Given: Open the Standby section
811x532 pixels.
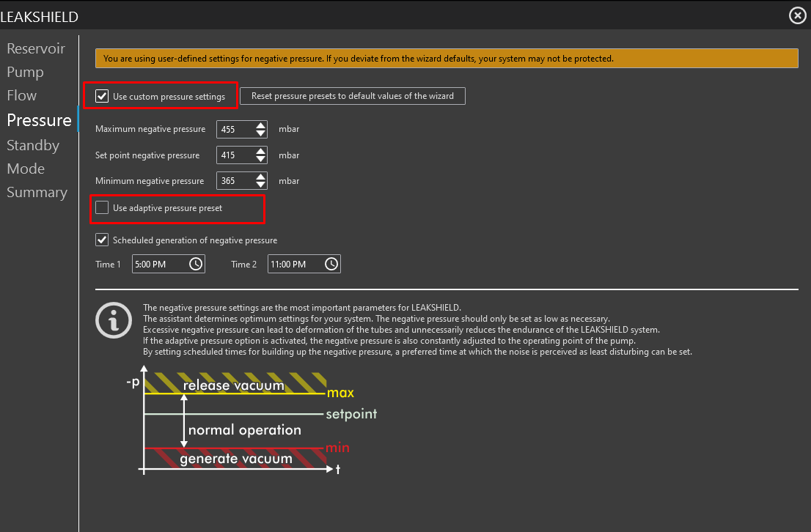Looking at the screenshot, I should click(33, 146).
